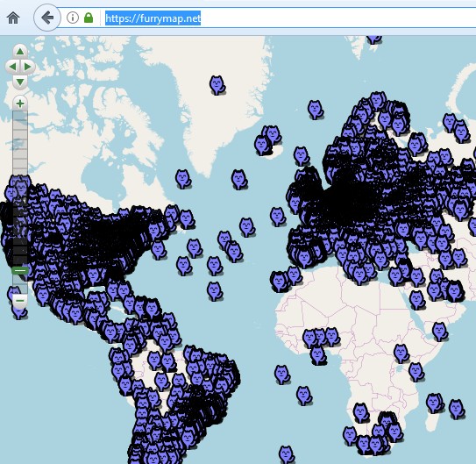Image resolution: width=476 pixels, height=464 pixels.
Task: Pan the map up with the arrow
Action: pyautogui.click(x=20, y=52)
